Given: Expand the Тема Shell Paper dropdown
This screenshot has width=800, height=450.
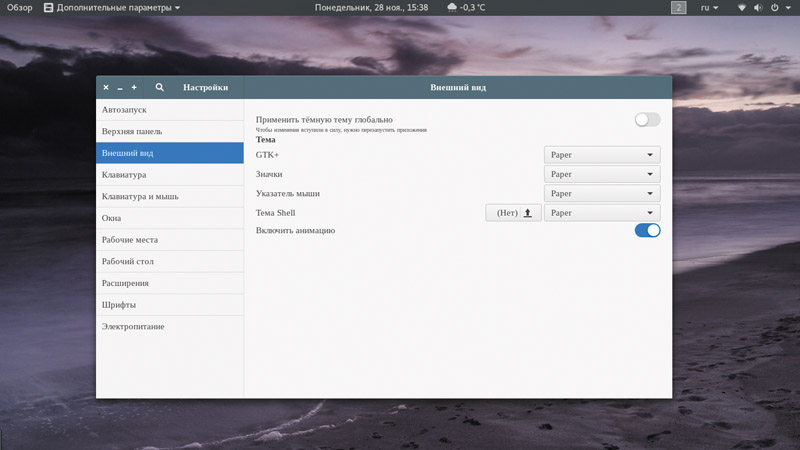Looking at the screenshot, I should [x=602, y=213].
